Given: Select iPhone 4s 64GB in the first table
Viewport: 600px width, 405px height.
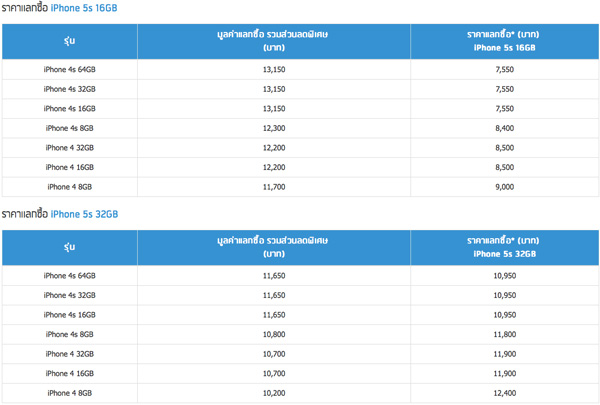Looking at the screenshot, I should (69, 69).
